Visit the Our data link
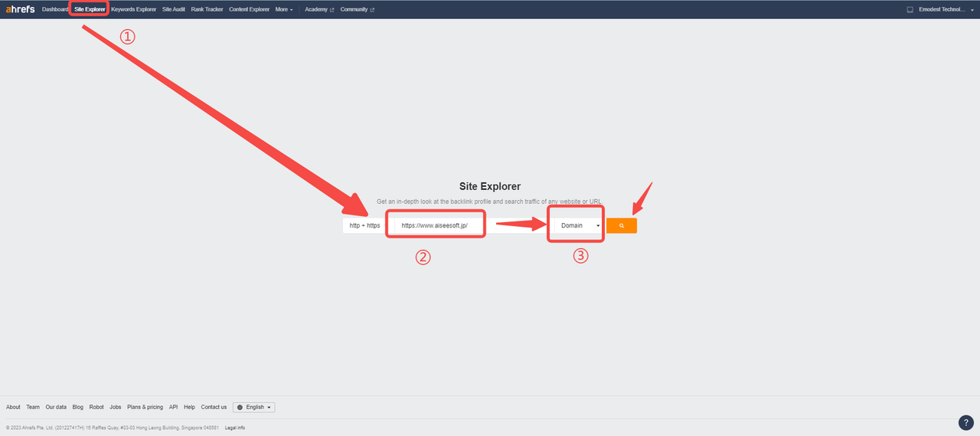The width and height of the screenshot is (980, 436). 56,407
